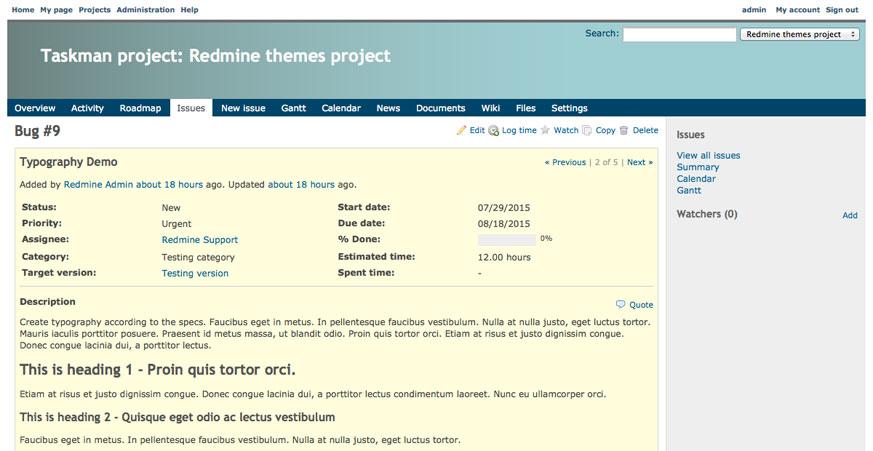
Task: Click View all issues in sidebar
Action: tap(708, 155)
